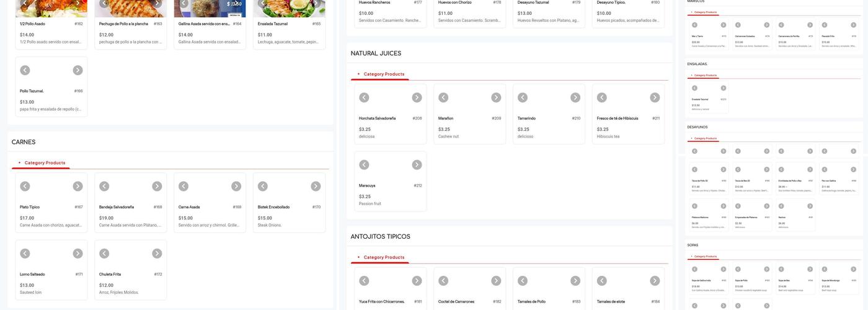Select Bistek Encebollado price $15.00

265,218
